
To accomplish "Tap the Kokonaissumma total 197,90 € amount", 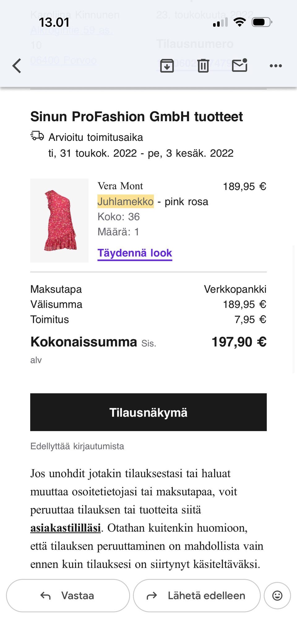I will pos(239,342).
